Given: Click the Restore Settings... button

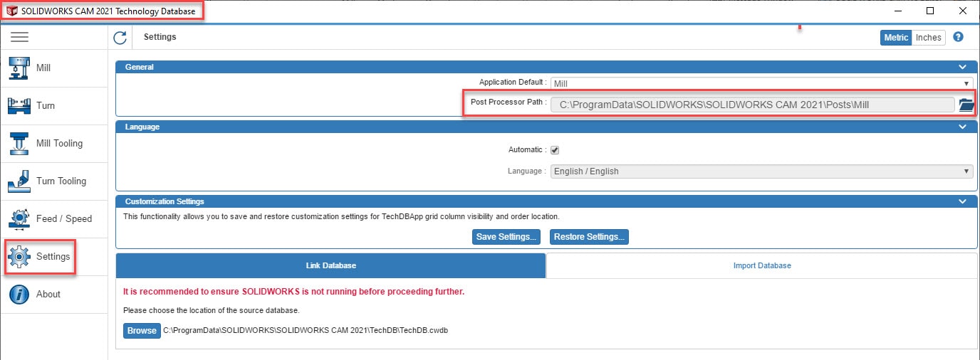Looking at the screenshot, I should (x=590, y=237).
